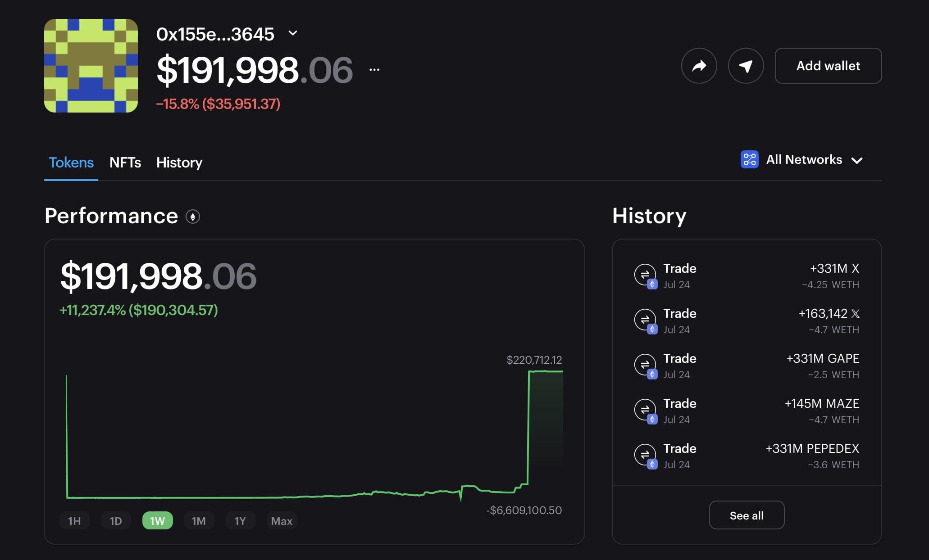Click See all history button
This screenshot has width=929, height=560.
[747, 515]
